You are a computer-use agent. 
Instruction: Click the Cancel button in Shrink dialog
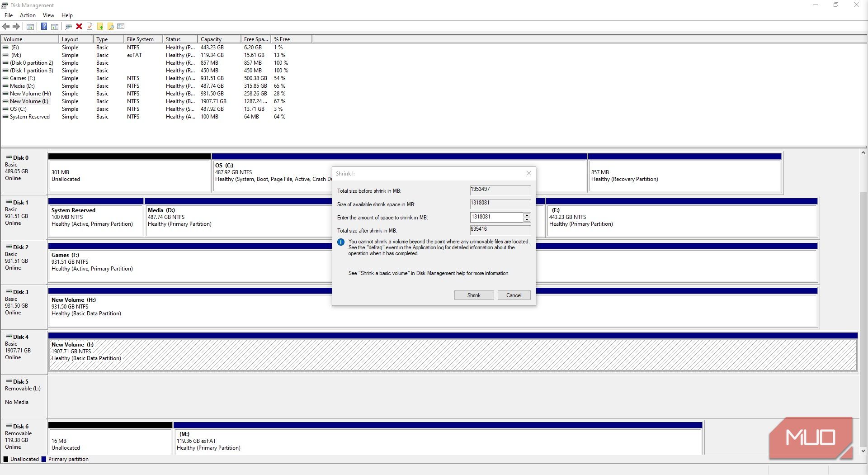coord(514,295)
